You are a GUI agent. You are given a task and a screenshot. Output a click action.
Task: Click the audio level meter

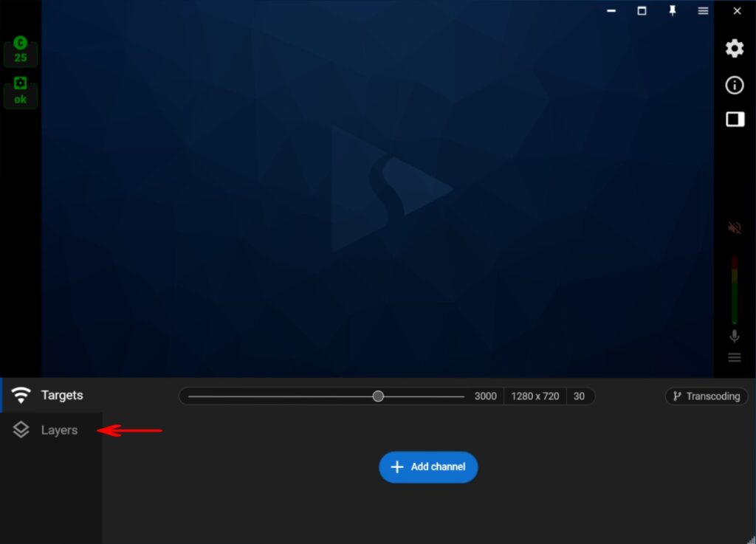tap(735, 290)
